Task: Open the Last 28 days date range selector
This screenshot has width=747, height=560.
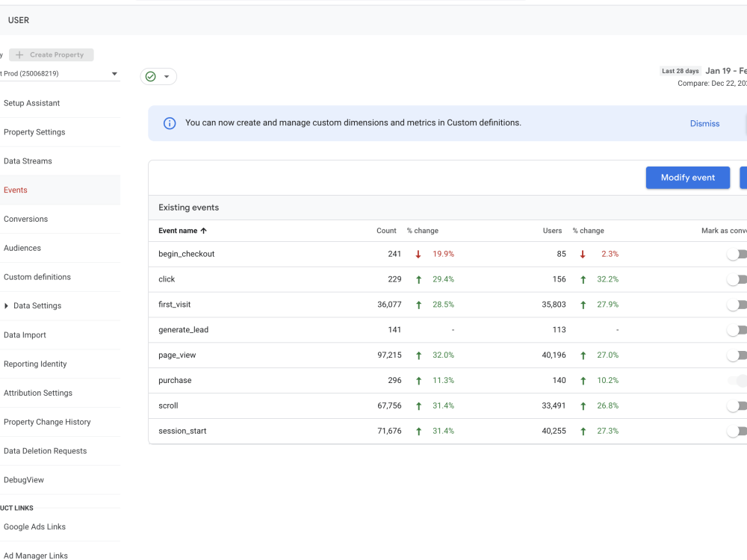Action: pyautogui.click(x=680, y=70)
